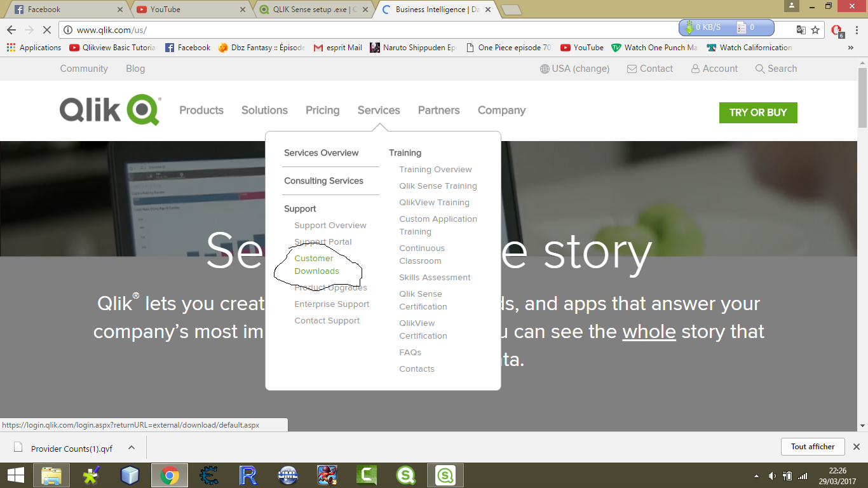The width and height of the screenshot is (868, 488).
Task: Open FAQs in the Training column
Action: (410, 352)
